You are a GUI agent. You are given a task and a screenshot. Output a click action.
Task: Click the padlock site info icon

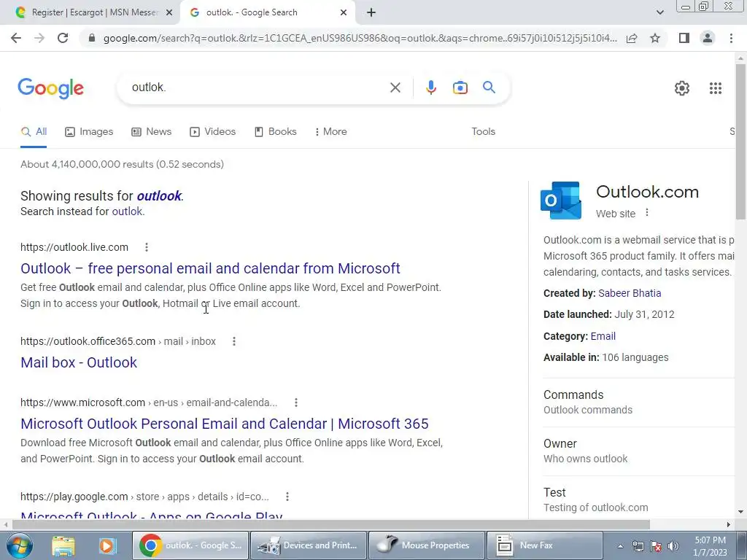[92, 38]
